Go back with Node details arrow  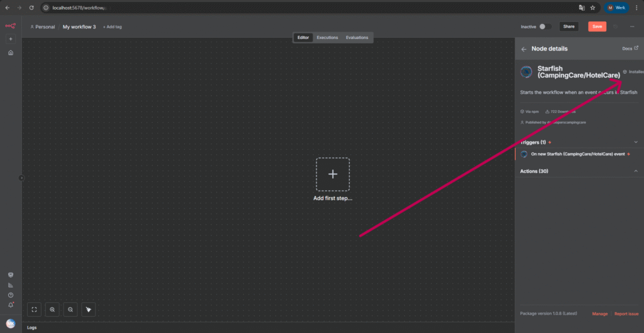(524, 49)
